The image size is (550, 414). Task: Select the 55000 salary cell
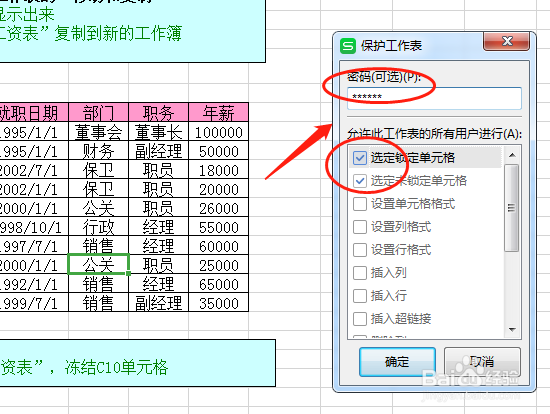[219, 226]
